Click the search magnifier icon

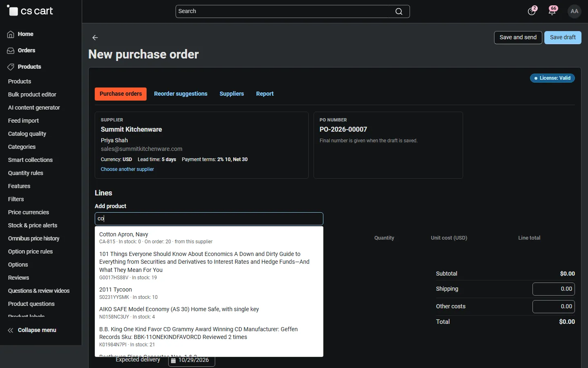click(399, 11)
